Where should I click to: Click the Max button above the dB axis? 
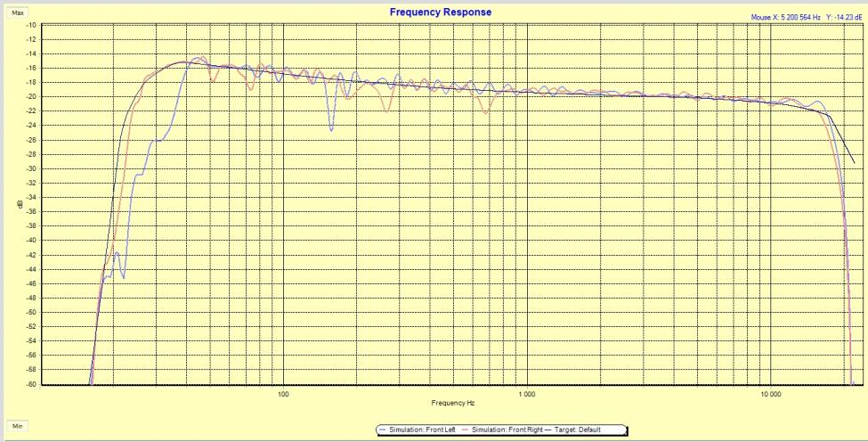coord(18,12)
